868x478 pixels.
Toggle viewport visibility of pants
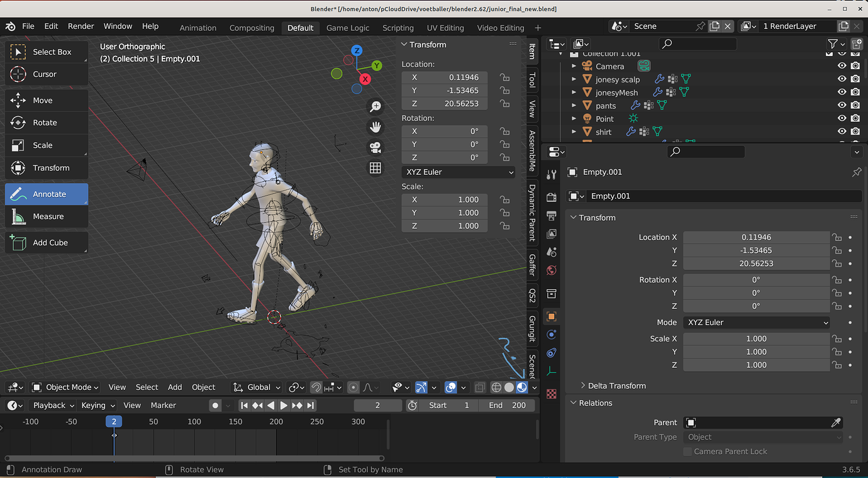tap(842, 106)
